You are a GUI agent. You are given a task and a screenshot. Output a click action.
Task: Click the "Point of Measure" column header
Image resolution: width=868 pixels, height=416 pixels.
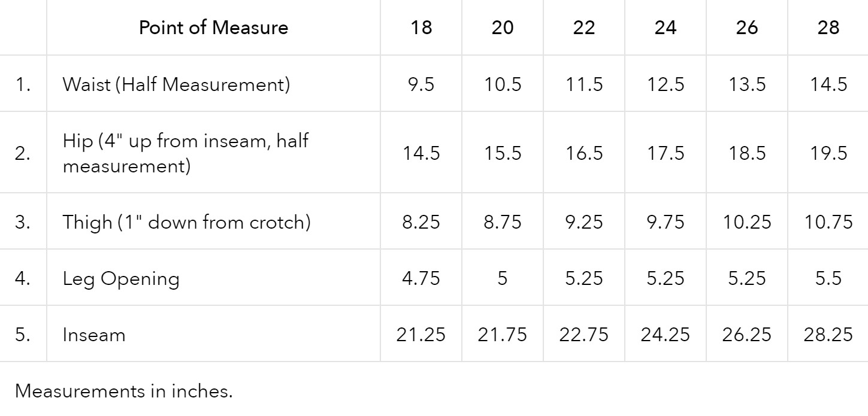point(213,28)
